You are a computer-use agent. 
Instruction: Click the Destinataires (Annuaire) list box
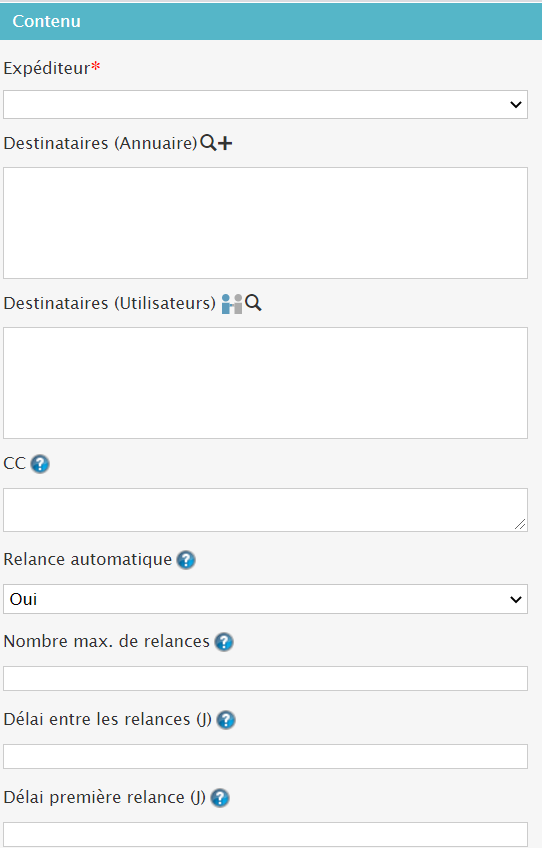pos(266,223)
